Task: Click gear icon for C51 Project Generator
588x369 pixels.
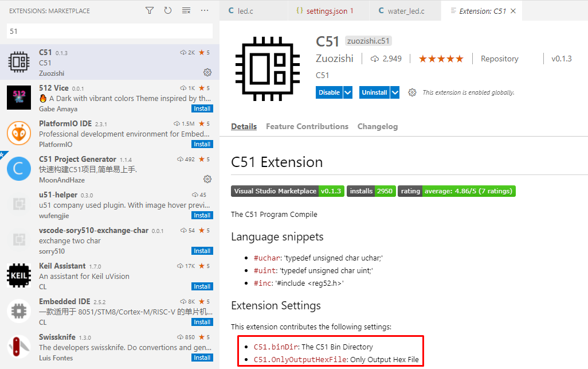Action: click(x=207, y=179)
